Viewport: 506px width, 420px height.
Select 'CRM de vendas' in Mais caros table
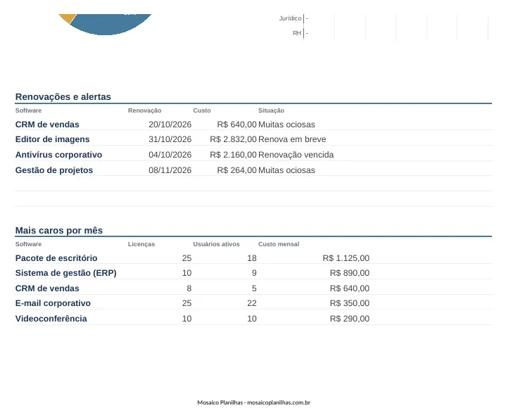coord(47,288)
